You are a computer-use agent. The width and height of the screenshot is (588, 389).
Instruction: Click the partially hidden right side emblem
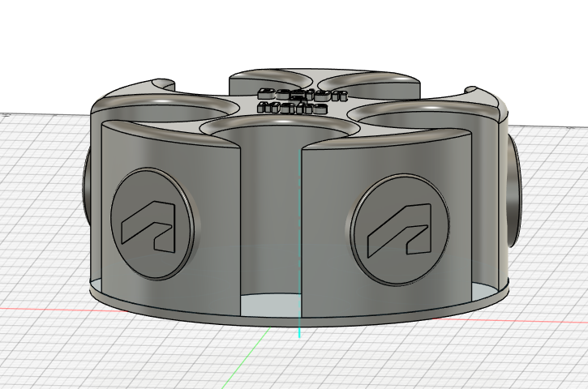[514, 191]
